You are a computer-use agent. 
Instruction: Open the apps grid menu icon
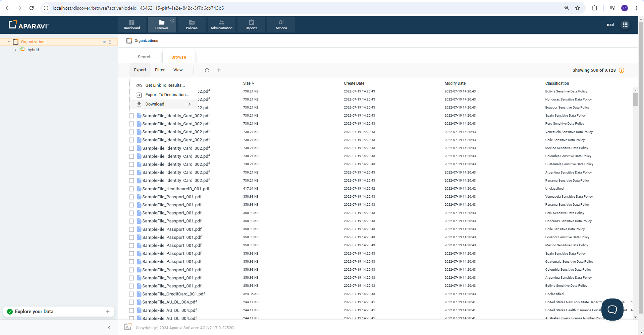(x=625, y=25)
